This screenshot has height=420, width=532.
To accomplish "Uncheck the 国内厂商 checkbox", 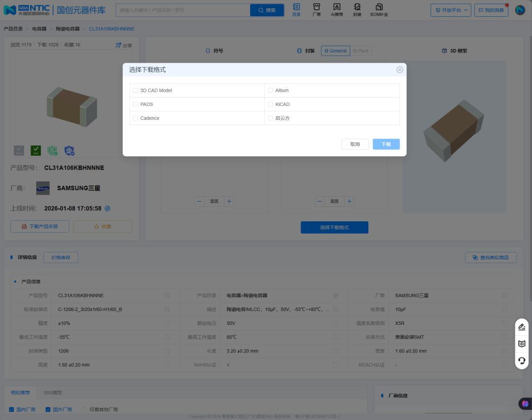I will pyautogui.click(x=11, y=410).
